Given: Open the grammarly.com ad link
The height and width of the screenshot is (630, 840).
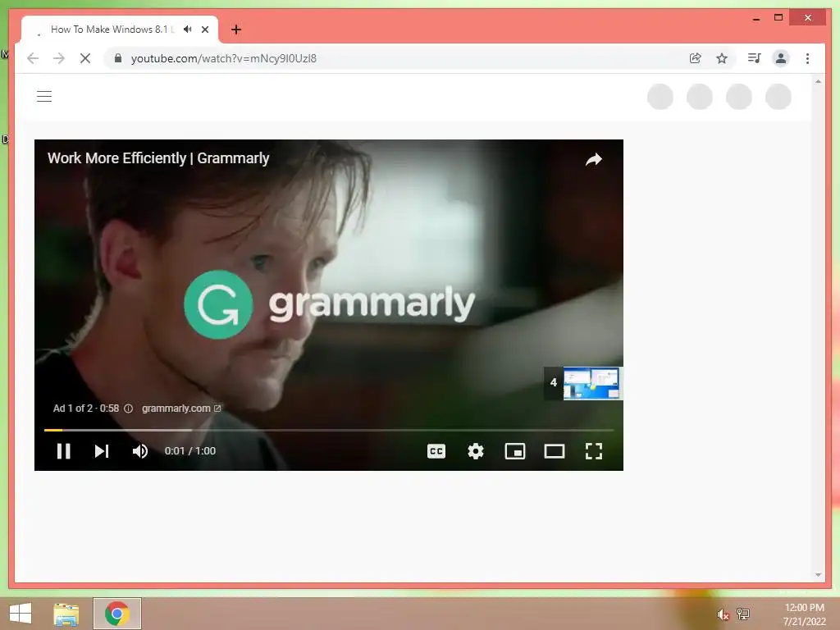Looking at the screenshot, I should tap(181, 409).
